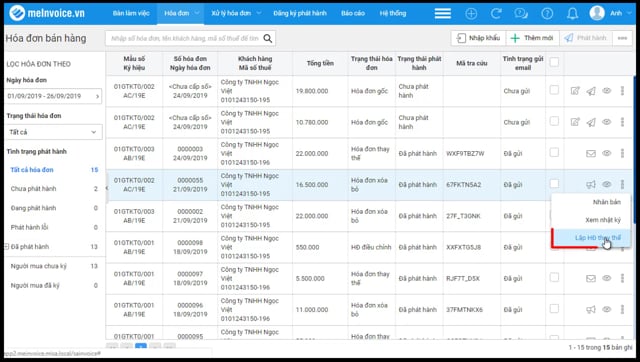Send email for invoice 0000097 via envelope icon
The image size is (640, 362).
pyautogui.click(x=591, y=278)
